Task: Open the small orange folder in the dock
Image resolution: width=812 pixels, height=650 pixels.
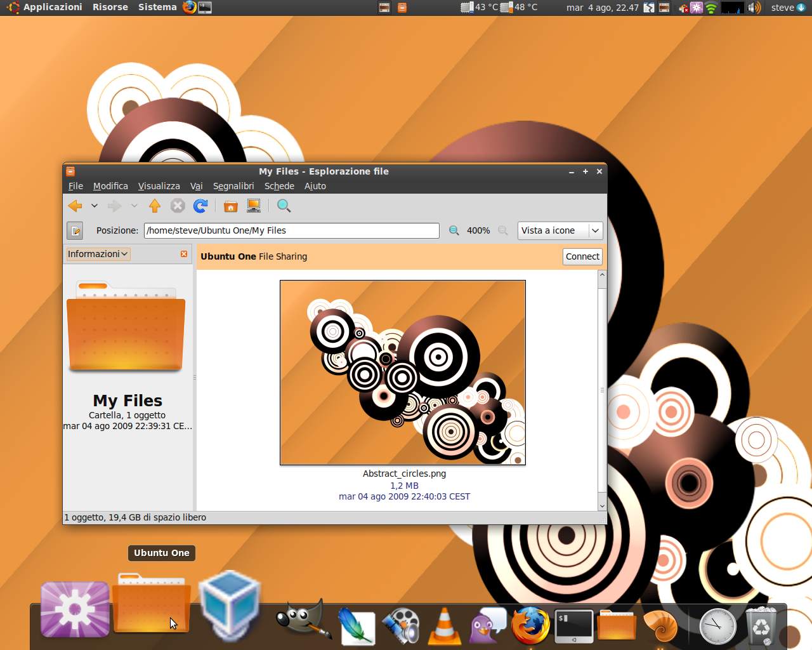Action: 617,625
